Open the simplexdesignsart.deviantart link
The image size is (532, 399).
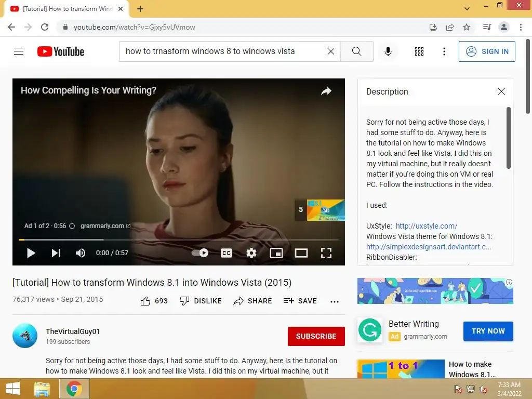[428, 247]
